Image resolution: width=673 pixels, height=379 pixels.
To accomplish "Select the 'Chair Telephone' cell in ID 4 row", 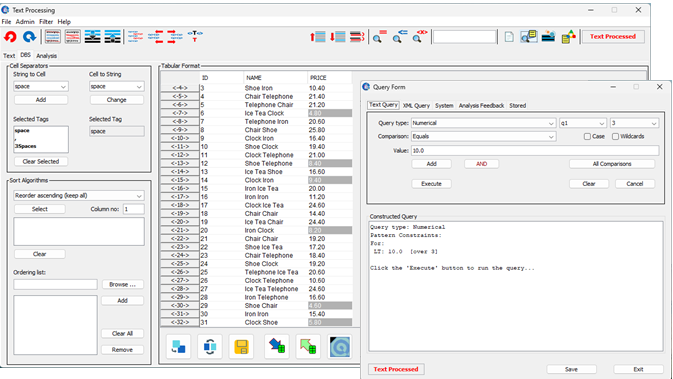I will click(269, 97).
